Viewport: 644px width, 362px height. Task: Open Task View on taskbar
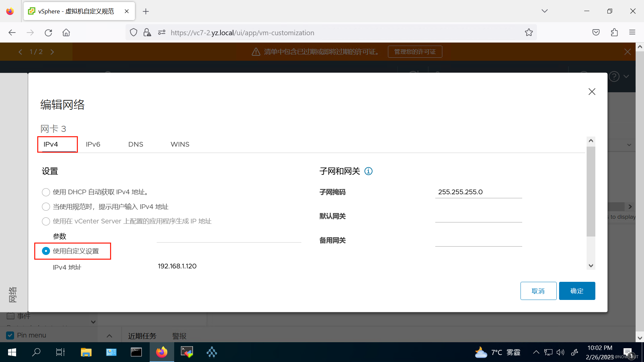click(x=60, y=352)
